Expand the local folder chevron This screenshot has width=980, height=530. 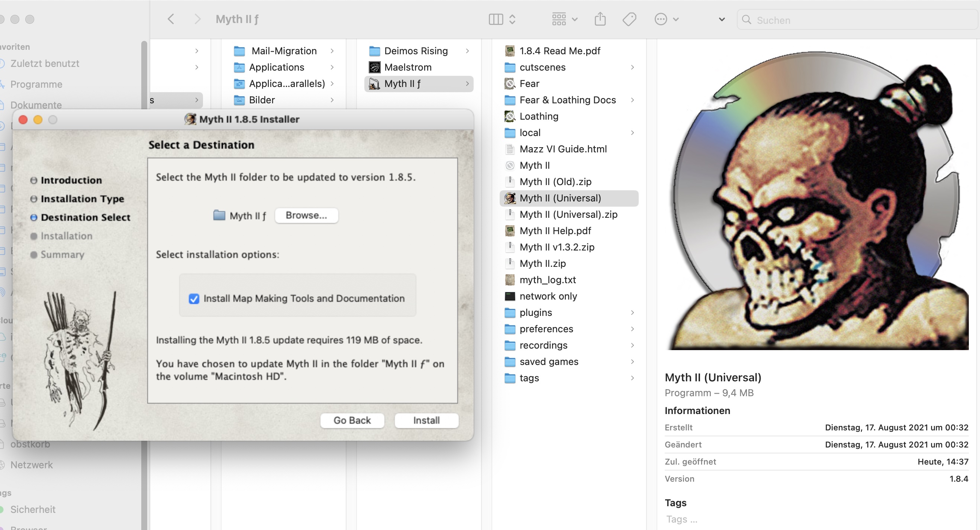pyautogui.click(x=632, y=133)
